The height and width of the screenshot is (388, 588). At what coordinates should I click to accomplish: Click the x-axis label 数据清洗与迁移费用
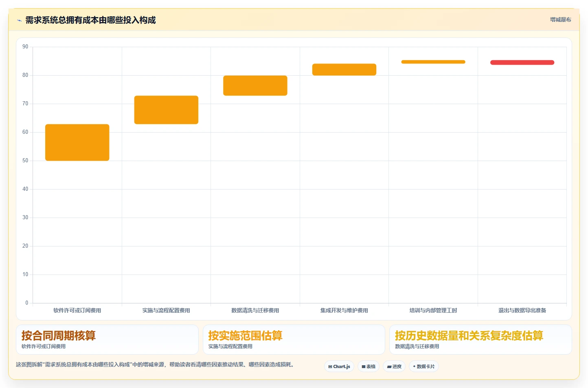(x=255, y=310)
